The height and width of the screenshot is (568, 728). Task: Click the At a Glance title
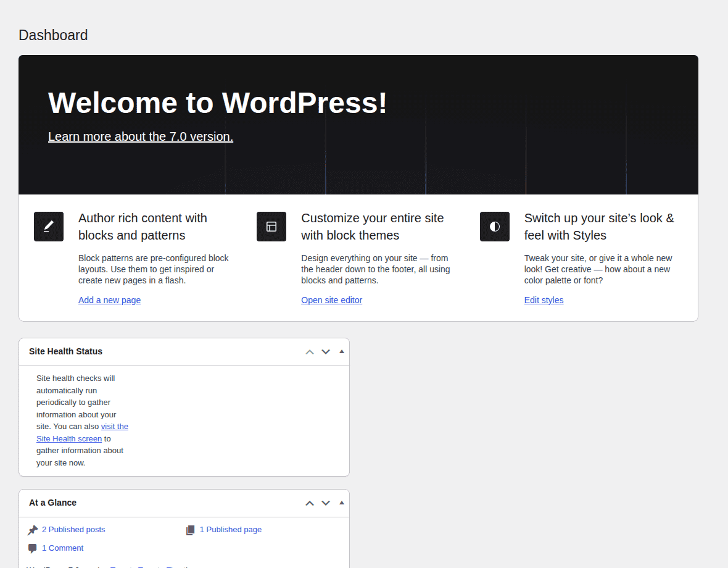52,503
